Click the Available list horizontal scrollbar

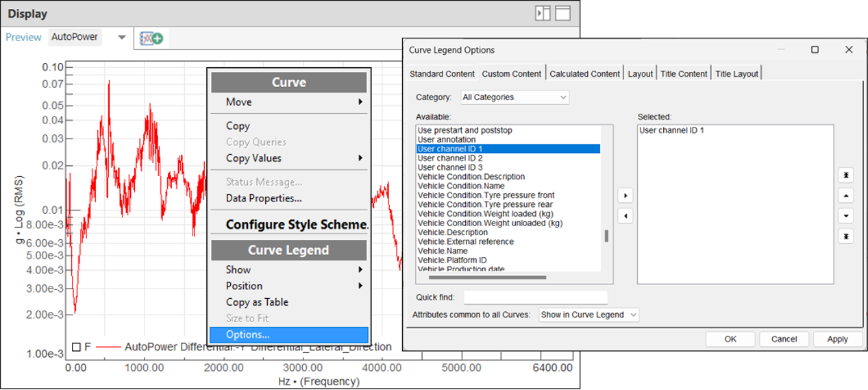pyautogui.click(x=486, y=278)
